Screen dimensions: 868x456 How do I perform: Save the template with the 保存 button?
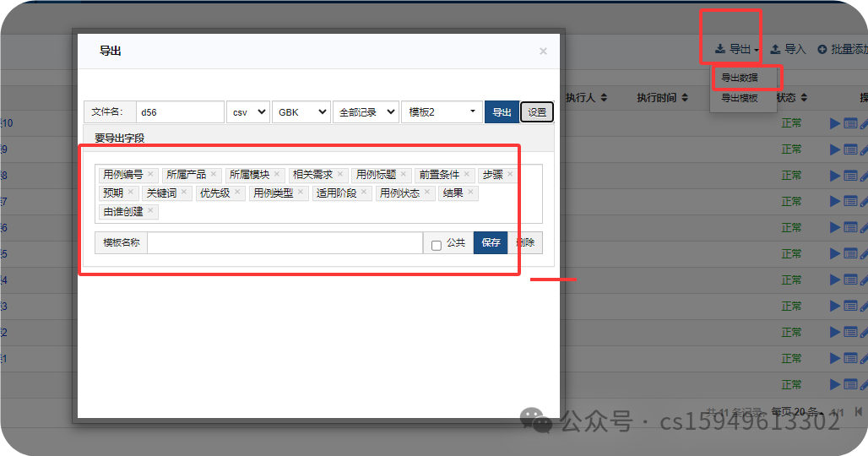click(x=491, y=242)
